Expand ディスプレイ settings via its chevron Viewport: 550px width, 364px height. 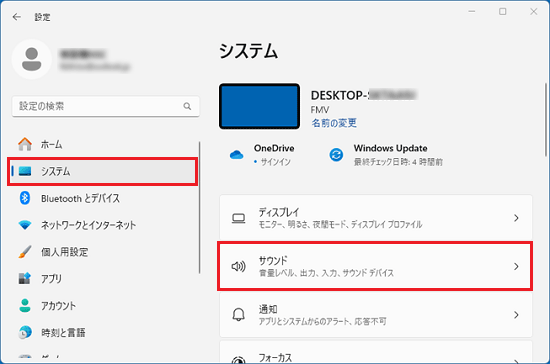point(516,218)
